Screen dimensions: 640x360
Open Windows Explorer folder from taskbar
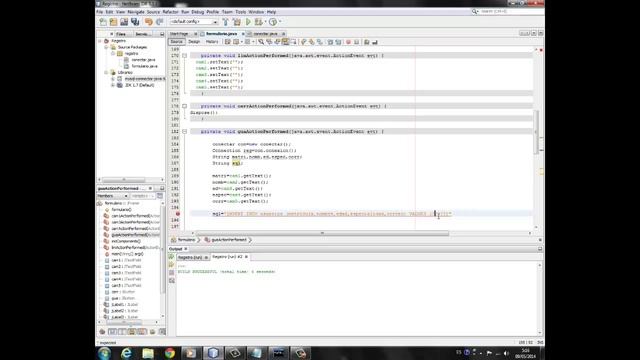pos(148,353)
